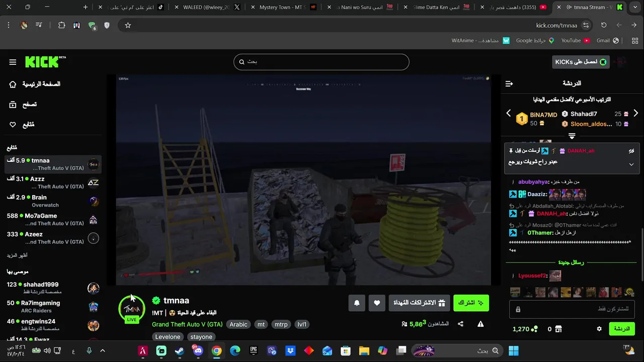Open the YouTube bookmark
The width and height of the screenshot is (644, 362).
[575, 40]
